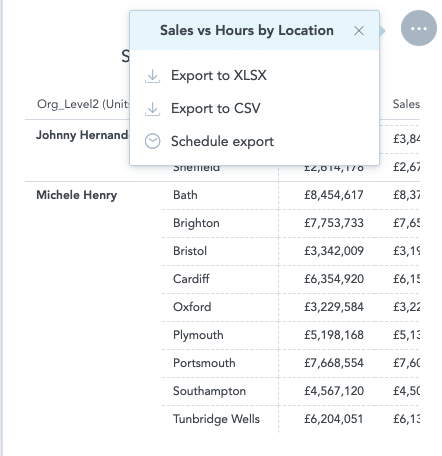Screen dimensions: 442x456
Task: Click the clock icon for scheduling
Action: click(152, 141)
